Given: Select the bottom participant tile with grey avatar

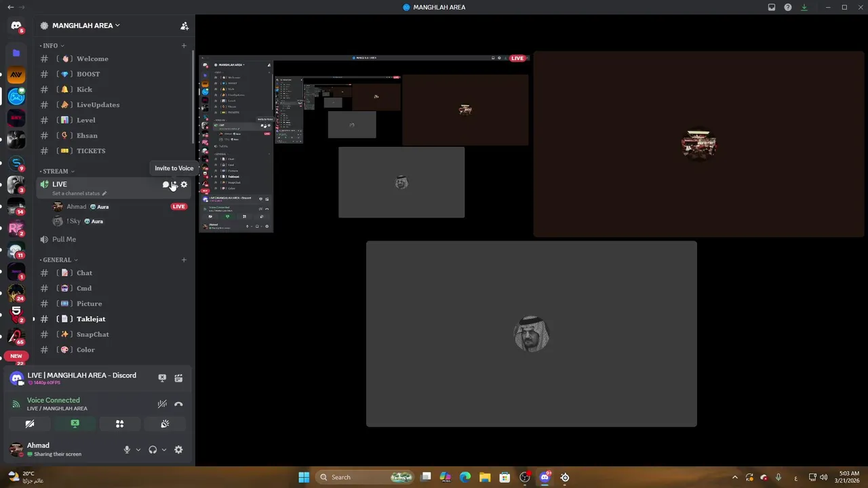Looking at the screenshot, I should click(x=532, y=334).
